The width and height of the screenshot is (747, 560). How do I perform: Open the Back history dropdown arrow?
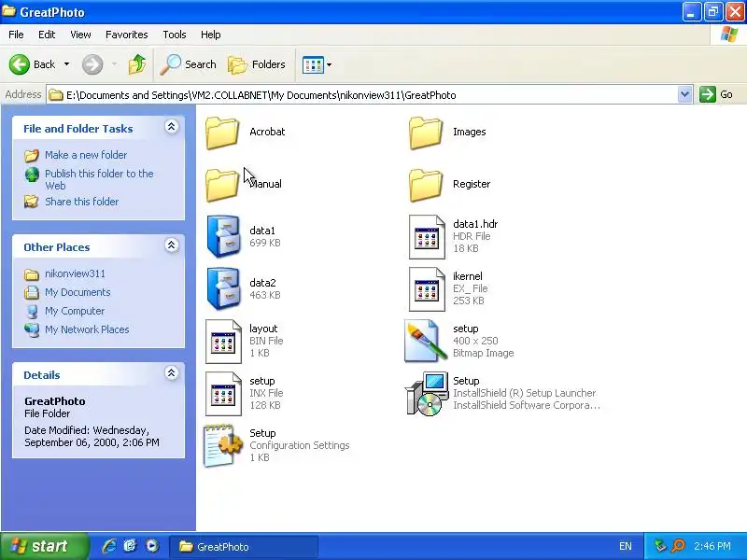66,64
